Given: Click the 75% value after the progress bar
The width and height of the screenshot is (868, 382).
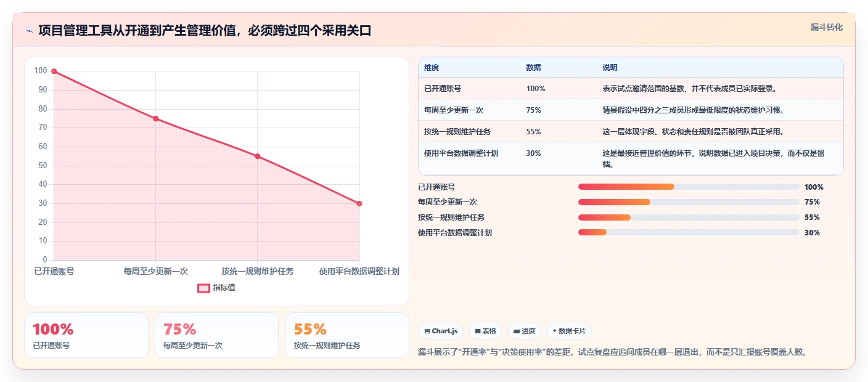Looking at the screenshot, I should click(812, 202).
